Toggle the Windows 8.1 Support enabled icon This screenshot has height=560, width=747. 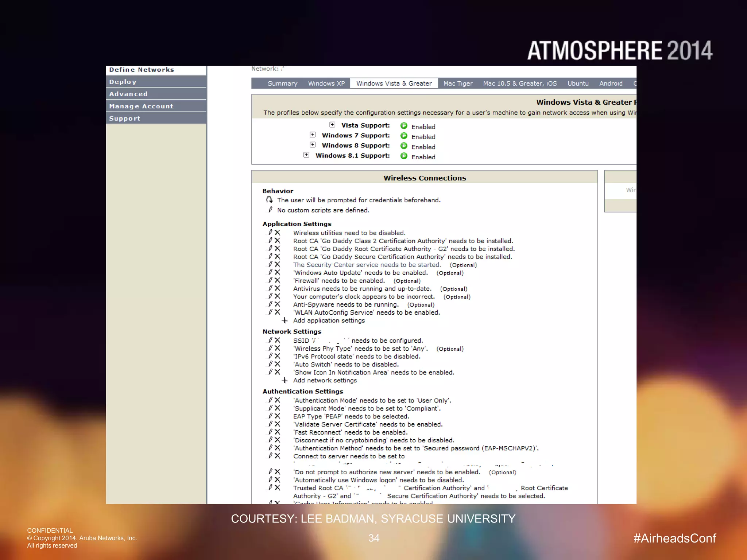click(404, 156)
